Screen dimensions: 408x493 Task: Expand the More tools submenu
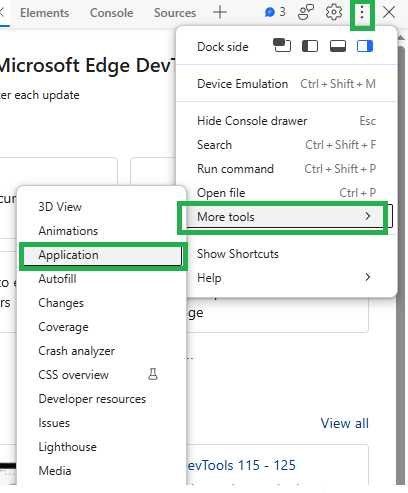pos(285,217)
